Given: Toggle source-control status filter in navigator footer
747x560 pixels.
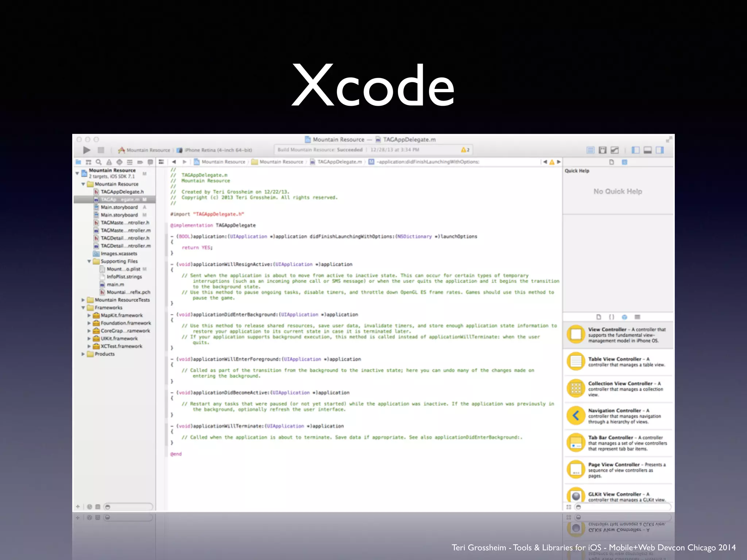Looking at the screenshot, I should pyautogui.click(x=98, y=507).
